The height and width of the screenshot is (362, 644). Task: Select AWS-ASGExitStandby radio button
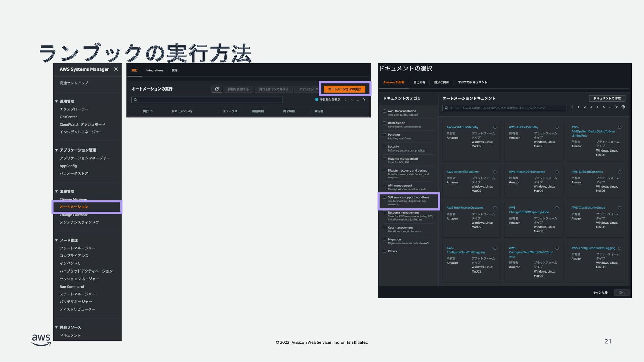[x=557, y=127]
